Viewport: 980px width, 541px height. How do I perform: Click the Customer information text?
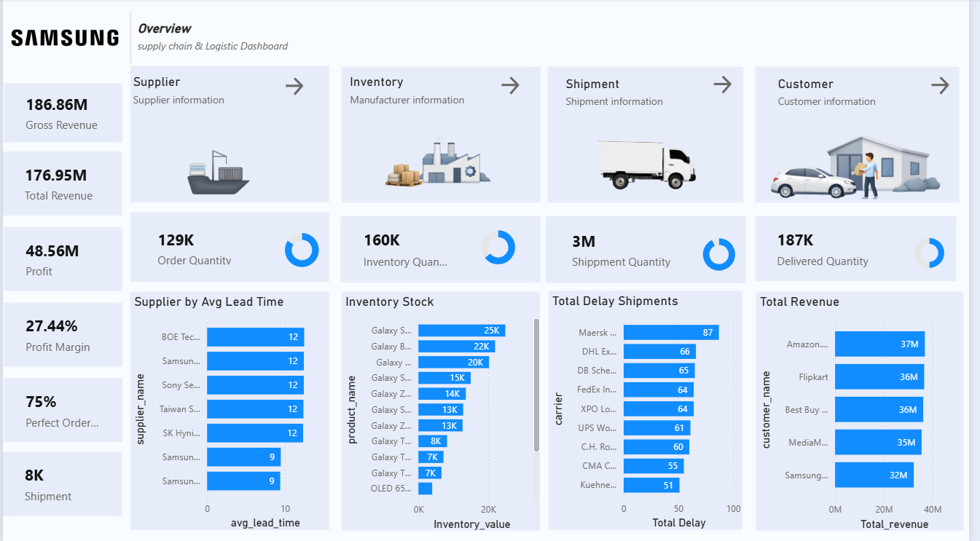tap(827, 102)
